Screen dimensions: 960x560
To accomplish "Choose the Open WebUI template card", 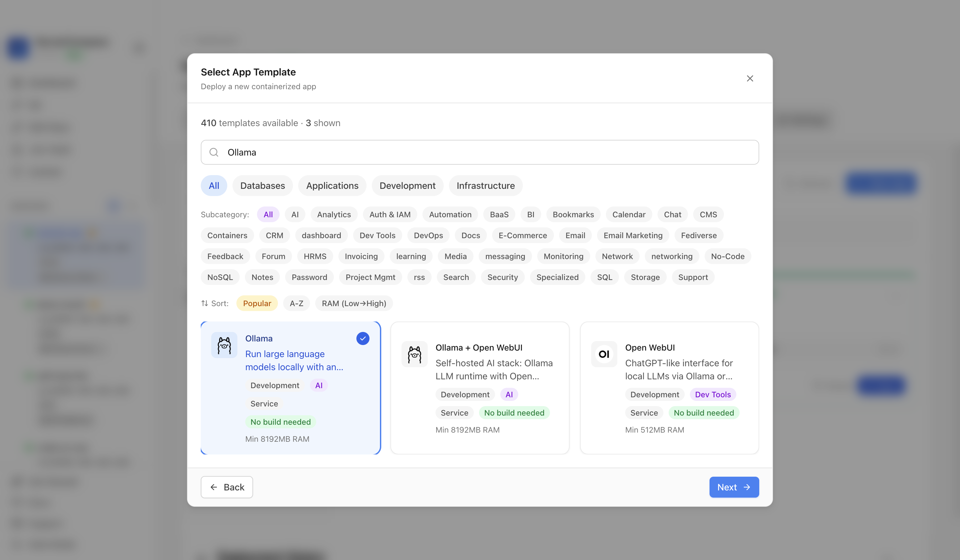I will 669,388.
